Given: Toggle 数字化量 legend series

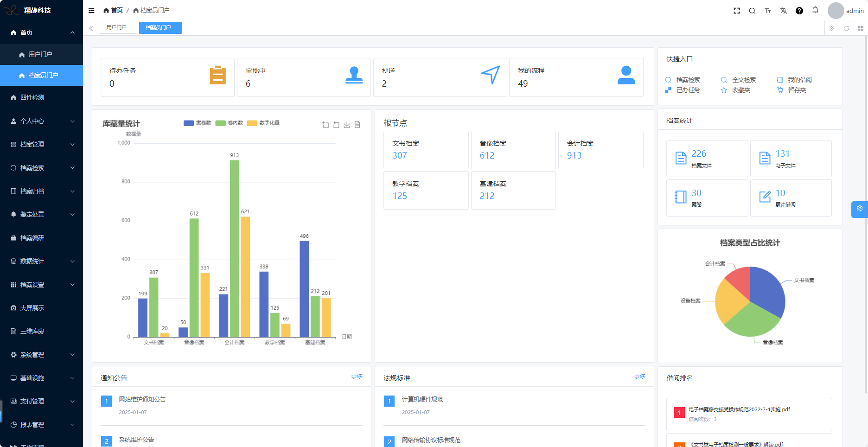Looking at the screenshot, I should (264, 123).
